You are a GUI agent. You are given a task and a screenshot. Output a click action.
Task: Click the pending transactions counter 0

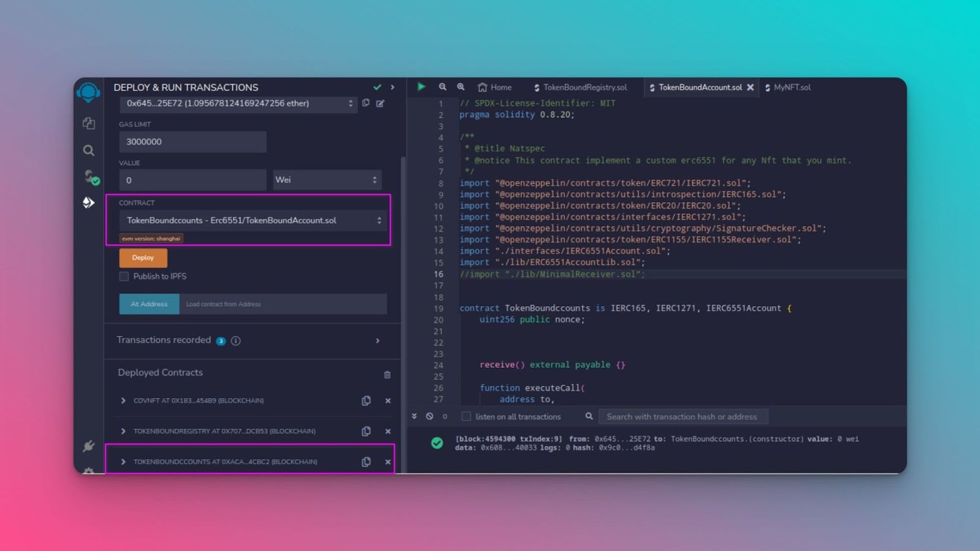pos(445,417)
